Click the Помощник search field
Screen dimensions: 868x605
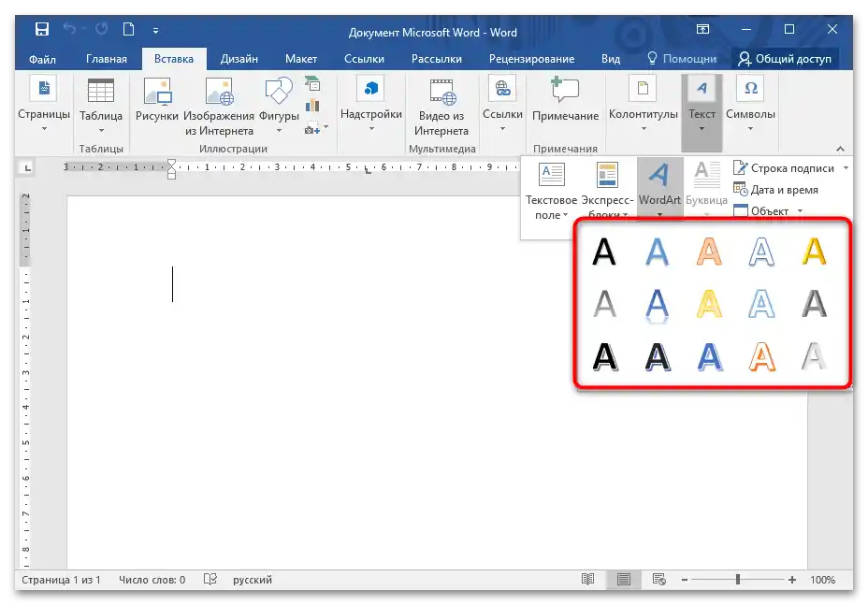(x=682, y=59)
